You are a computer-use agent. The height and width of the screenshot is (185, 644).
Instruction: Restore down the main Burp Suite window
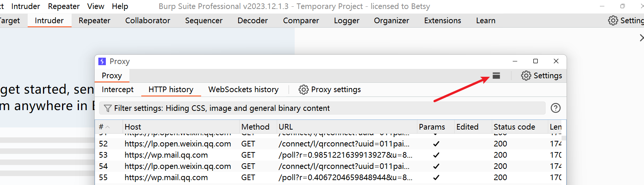[622, 6]
